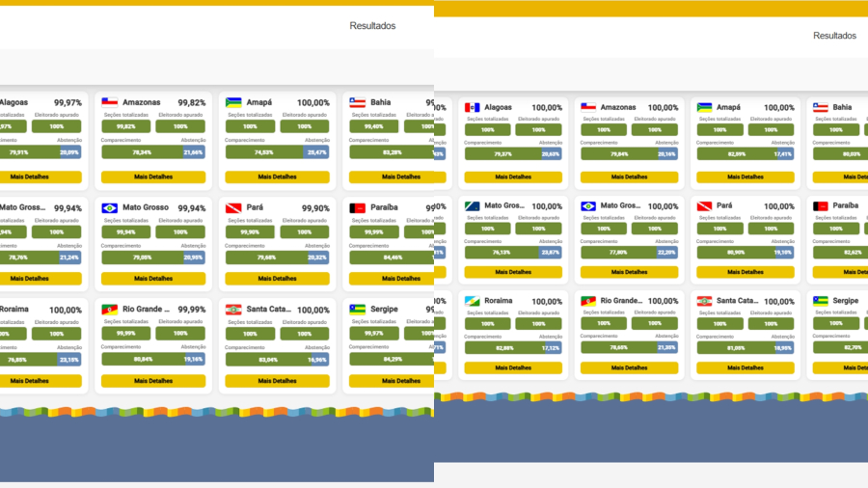
Task: Click flag of Mato Gros... card with 77,80% attendance
Action: click(x=588, y=205)
